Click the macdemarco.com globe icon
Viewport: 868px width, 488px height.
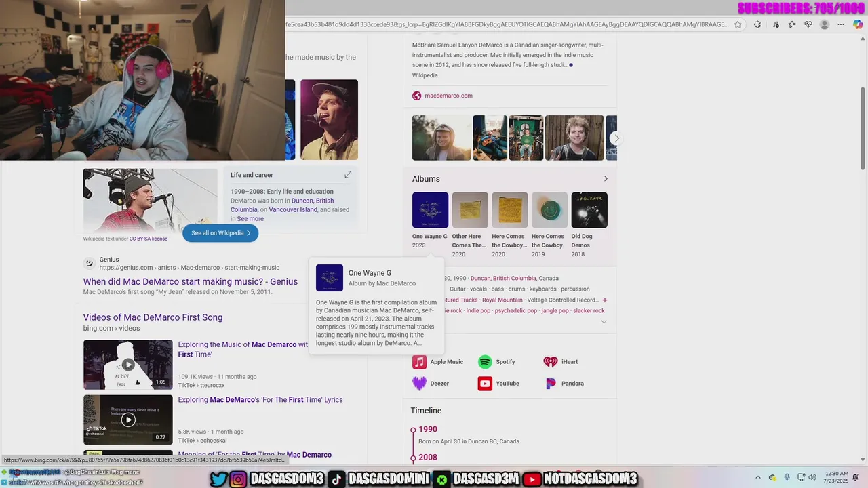click(417, 96)
